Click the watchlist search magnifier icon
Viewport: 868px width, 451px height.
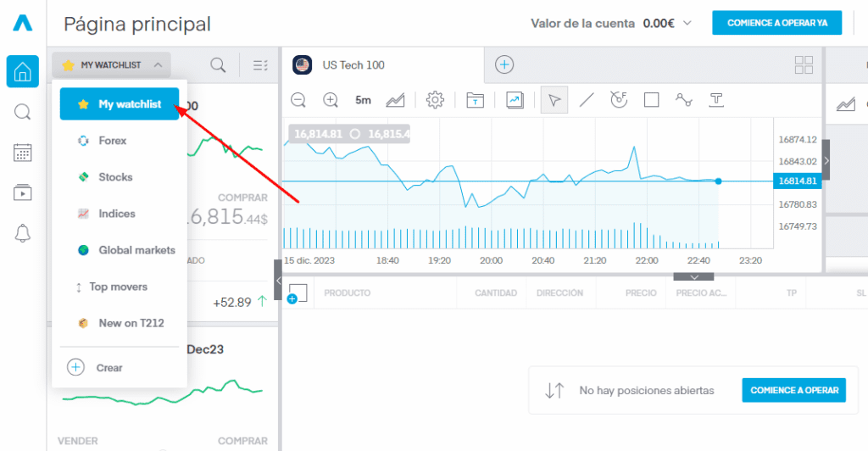click(x=218, y=65)
